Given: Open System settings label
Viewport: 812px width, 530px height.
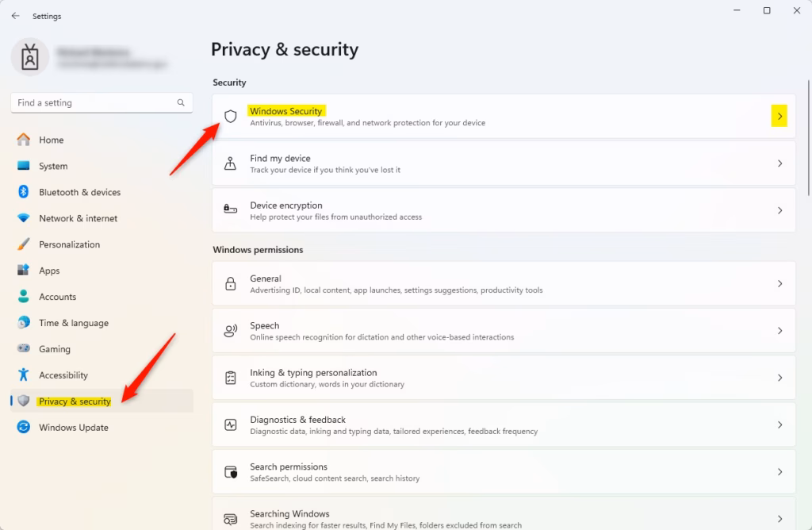Looking at the screenshot, I should (x=53, y=166).
